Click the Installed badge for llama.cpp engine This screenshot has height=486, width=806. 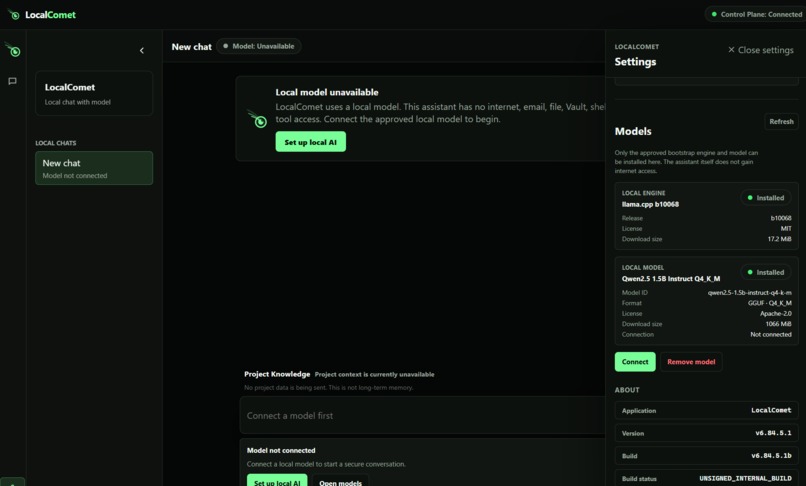765,198
